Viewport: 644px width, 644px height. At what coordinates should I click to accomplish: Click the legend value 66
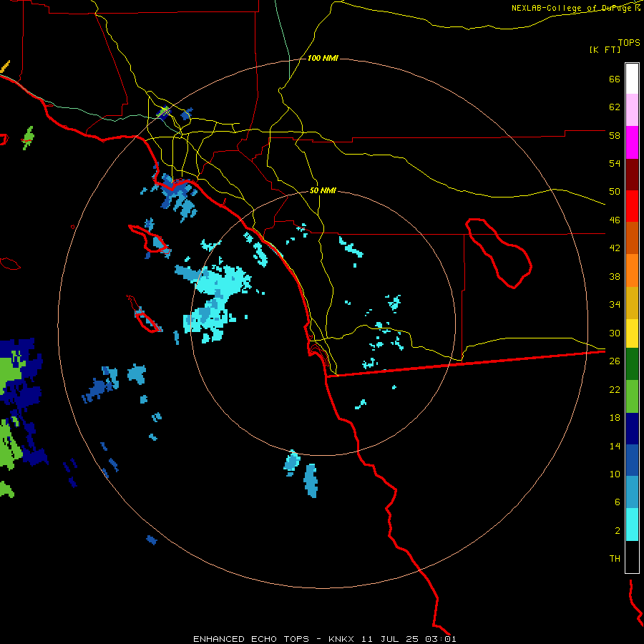point(615,79)
